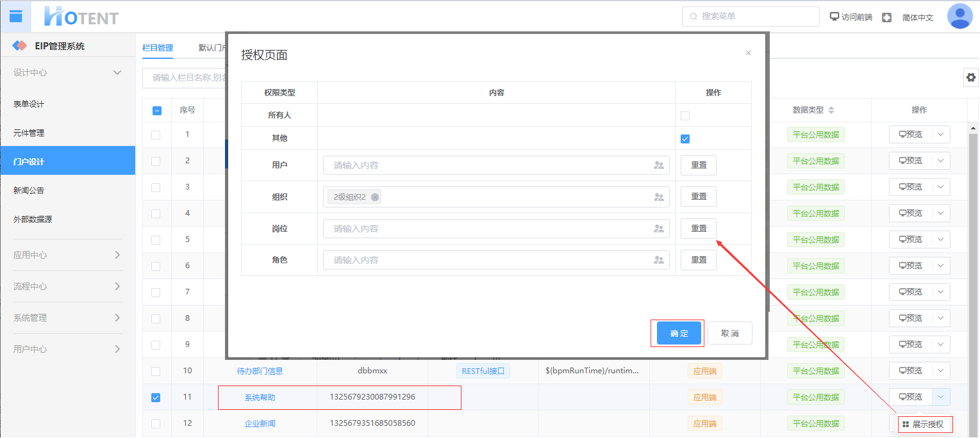
Task: Click the picker icon in 岗位 field
Action: 658,229
